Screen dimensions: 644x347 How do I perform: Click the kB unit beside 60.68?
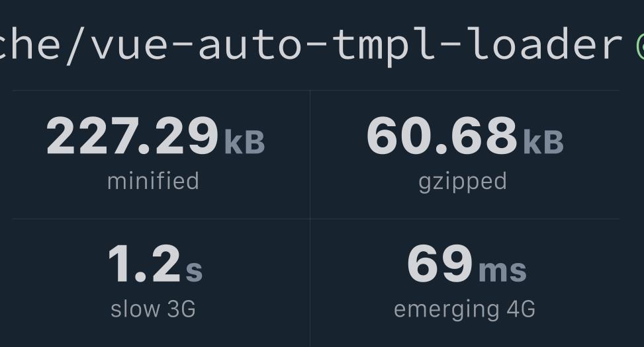pyautogui.click(x=543, y=142)
